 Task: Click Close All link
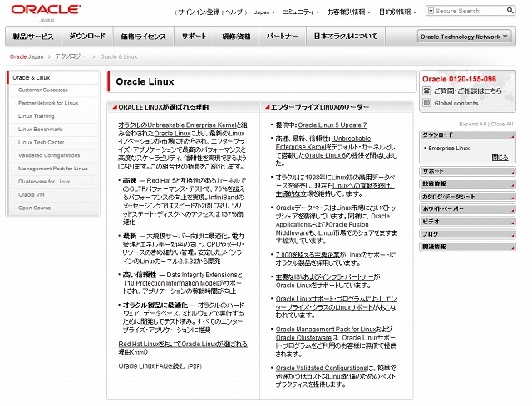[x=502, y=124]
